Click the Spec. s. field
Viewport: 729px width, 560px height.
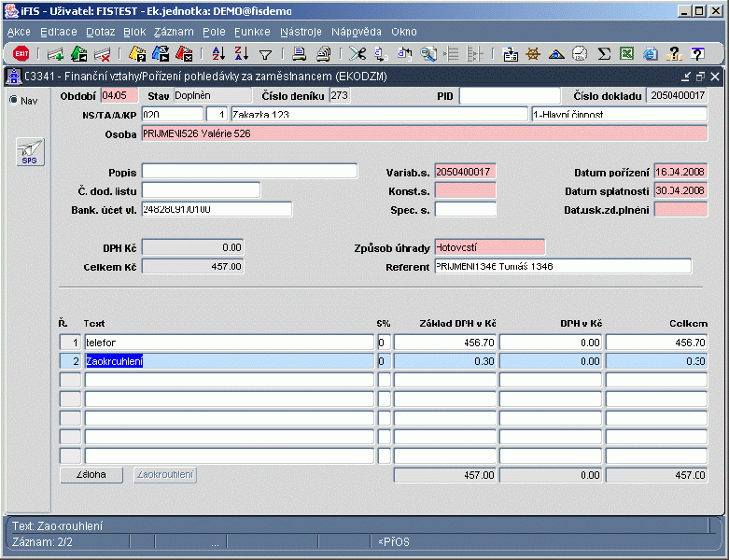pyautogui.click(x=465, y=209)
